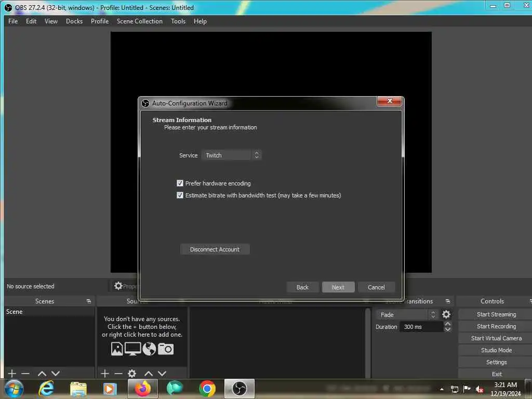This screenshot has width=532, height=399.
Task: Pop out the Scenes dock icon
Action: click(x=89, y=301)
